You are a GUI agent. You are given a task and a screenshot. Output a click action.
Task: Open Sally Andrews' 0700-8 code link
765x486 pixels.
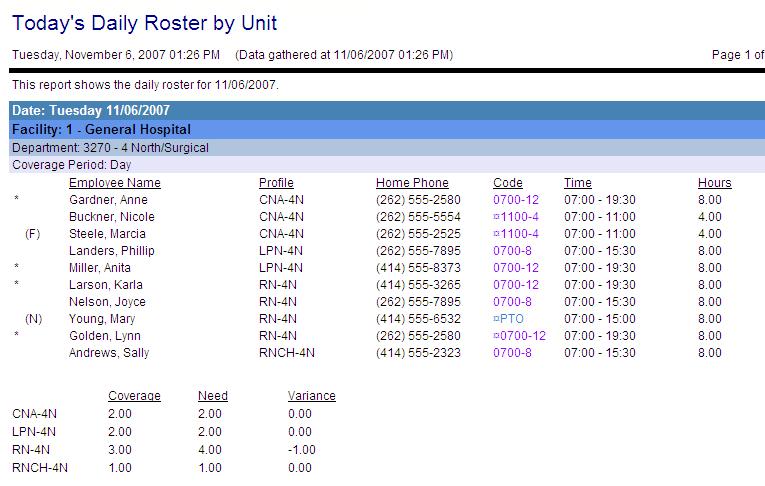tap(512, 353)
